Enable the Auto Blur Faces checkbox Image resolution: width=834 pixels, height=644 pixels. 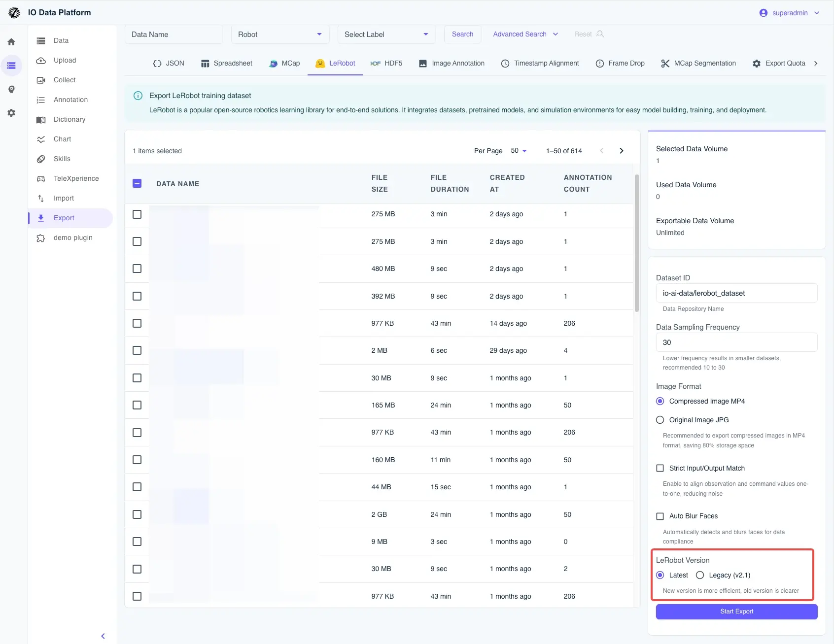click(660, 516)
